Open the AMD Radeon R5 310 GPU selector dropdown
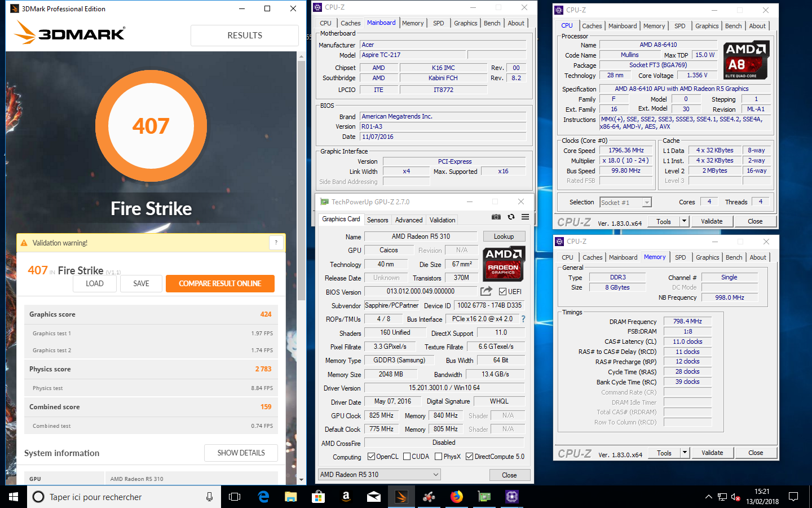Image resolution: width=812 pixels, height=508 pixels. [379, 475]
